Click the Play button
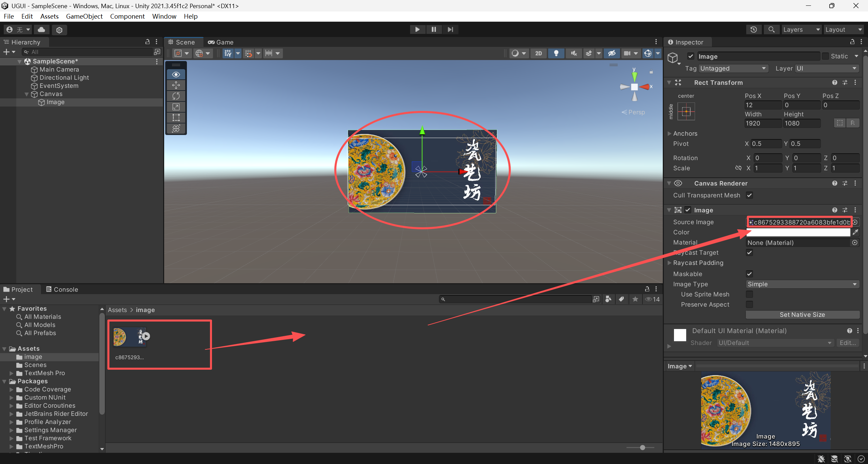The image size is (868, 464). 417,30
